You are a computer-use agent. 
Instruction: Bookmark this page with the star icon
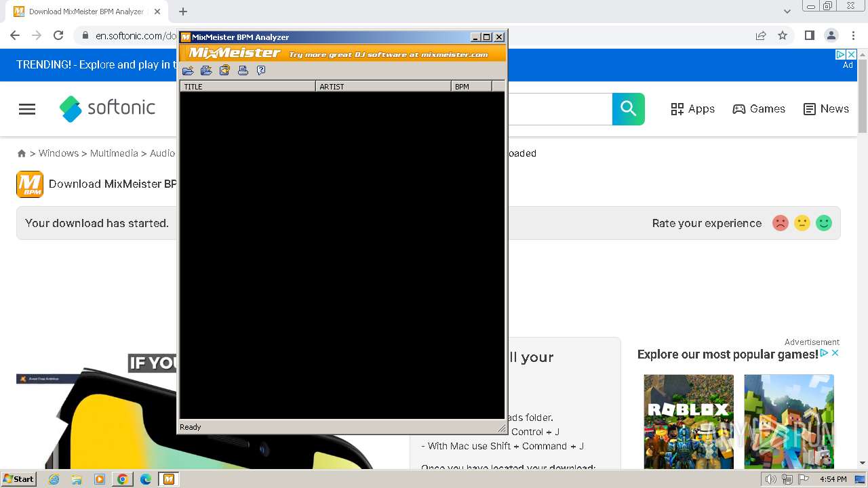(x=783, y=35)
